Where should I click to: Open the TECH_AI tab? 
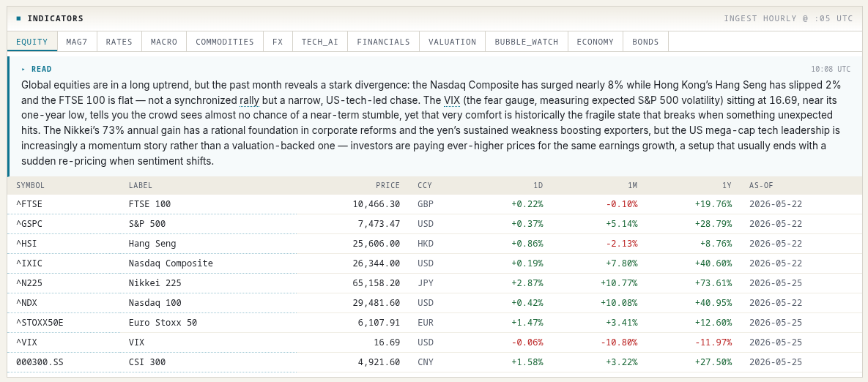(320, 42)
